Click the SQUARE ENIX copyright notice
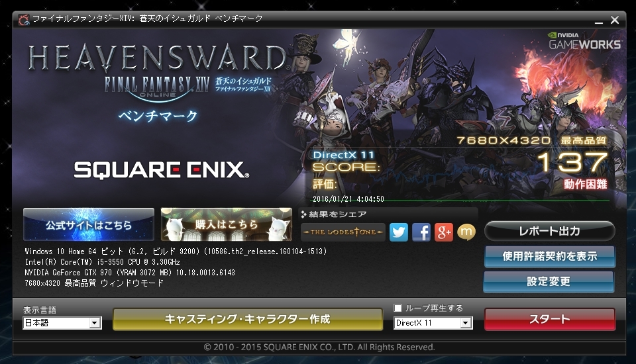 click(319, 347)
